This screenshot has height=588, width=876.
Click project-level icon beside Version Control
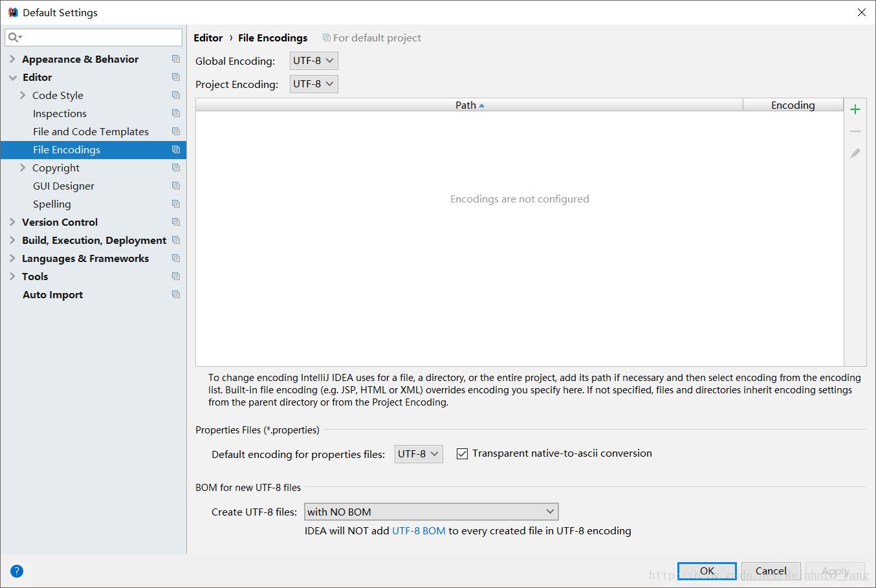[x=176, y=222]
